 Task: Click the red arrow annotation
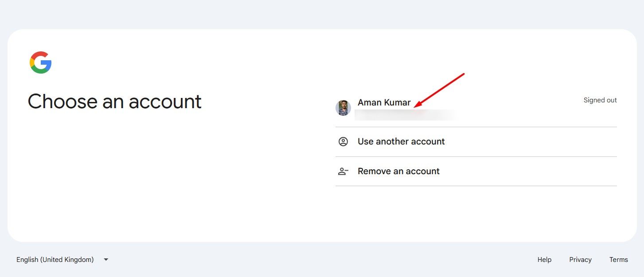coord(439,90)
